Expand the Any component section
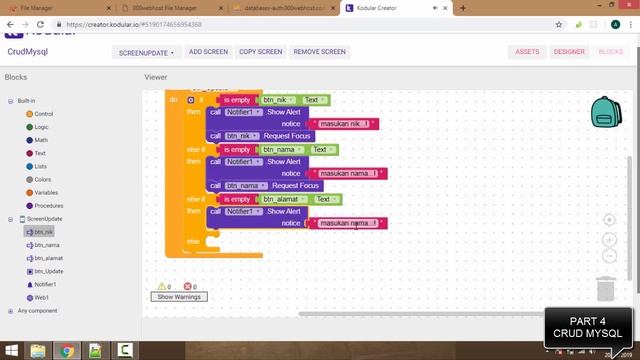 pos(11,311)
